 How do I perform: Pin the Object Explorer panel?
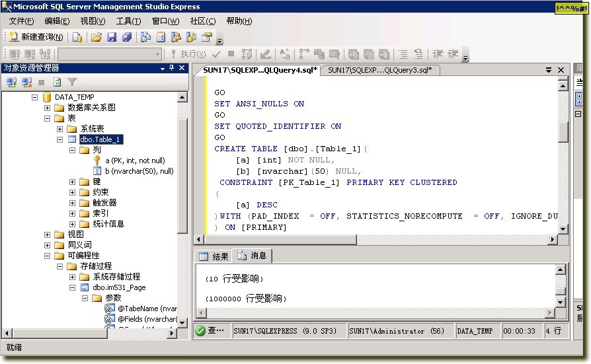(172, 68)
